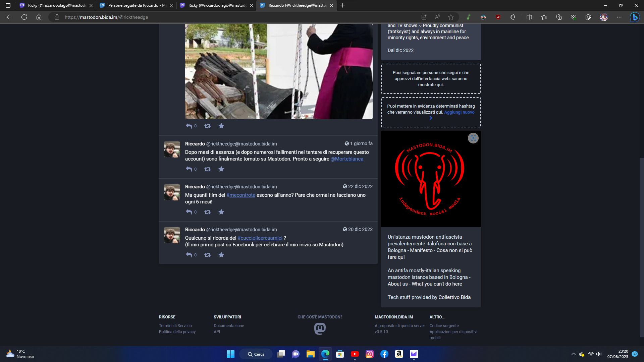Click the address bar URL field
The image size is (644, 362).
(x=235, y=17)
